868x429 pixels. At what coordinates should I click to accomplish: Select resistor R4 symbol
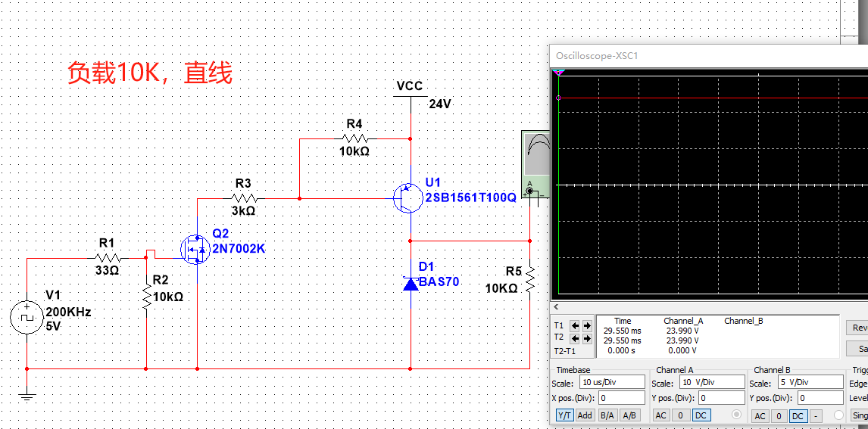tap(354, 138)
